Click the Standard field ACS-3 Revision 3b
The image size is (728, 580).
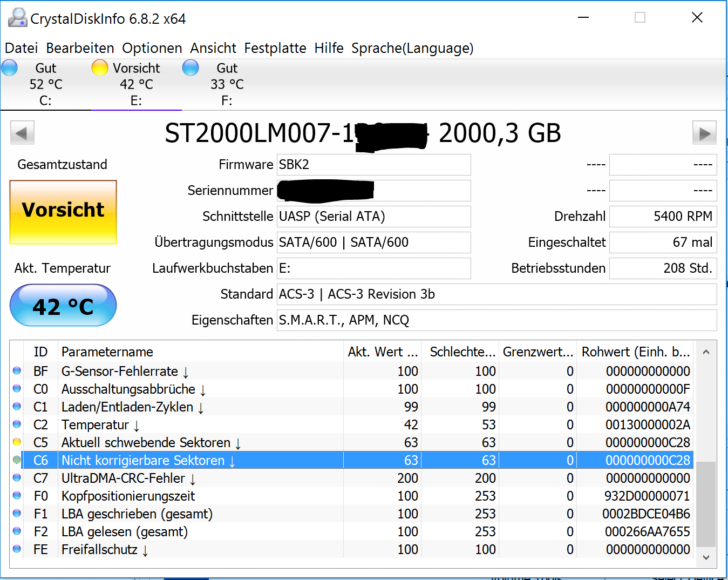click(496, 294)
